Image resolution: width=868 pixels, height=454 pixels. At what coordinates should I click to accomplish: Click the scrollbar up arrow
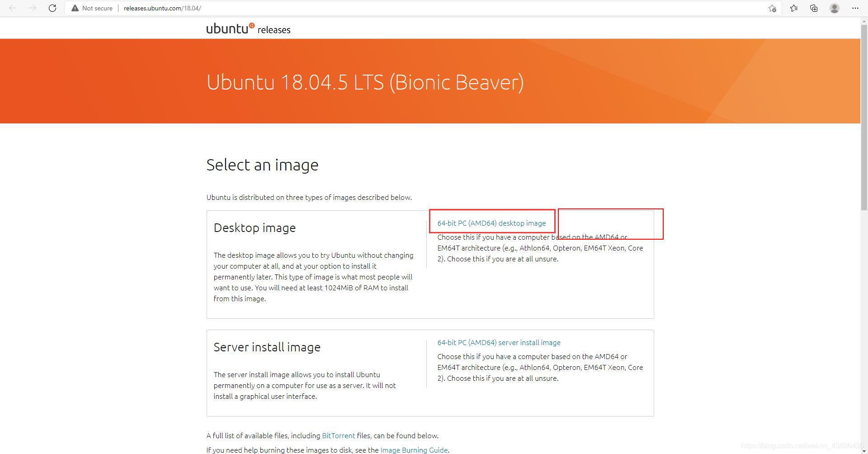[x=864, y=20]
